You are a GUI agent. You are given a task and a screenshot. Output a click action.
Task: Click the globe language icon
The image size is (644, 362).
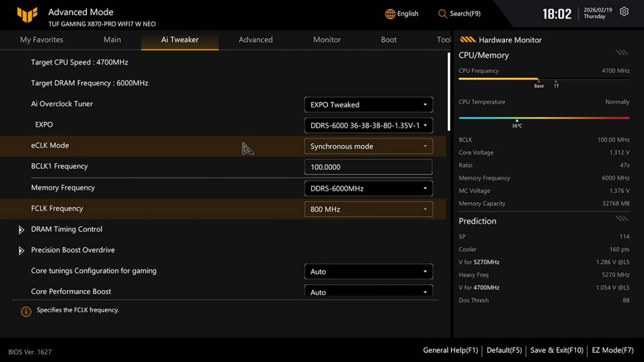(x=390, y=14)
